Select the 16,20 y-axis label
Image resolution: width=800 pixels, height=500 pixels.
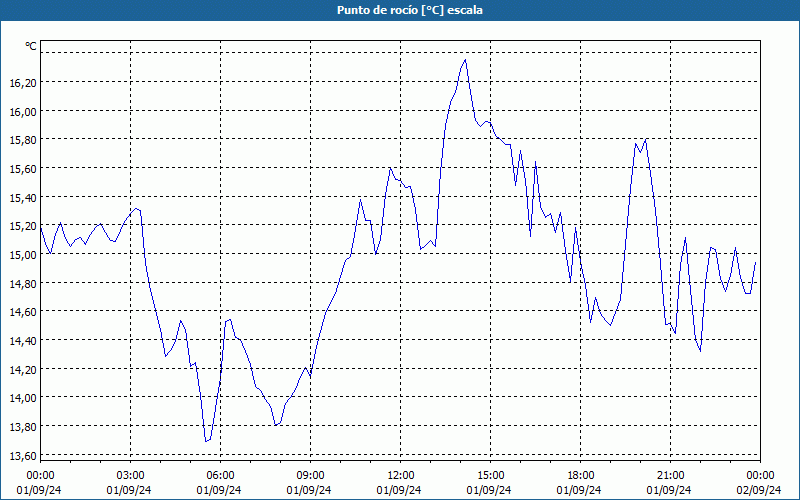coord(23,82)
